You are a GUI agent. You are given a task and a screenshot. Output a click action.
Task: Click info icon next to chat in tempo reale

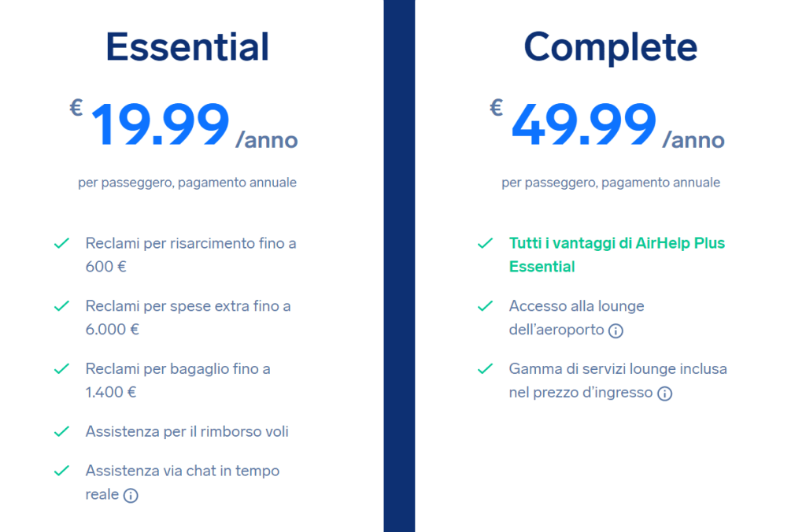[131, 496]
